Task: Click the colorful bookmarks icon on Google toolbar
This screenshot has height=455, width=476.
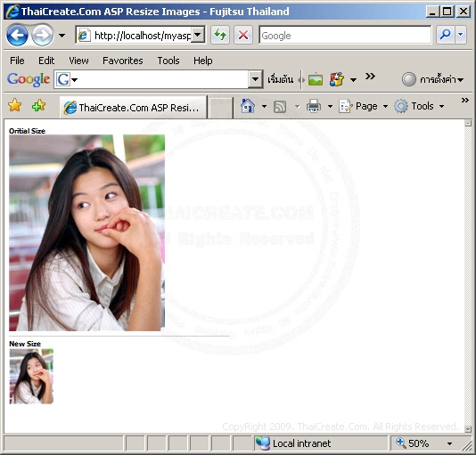Action: 336,79
